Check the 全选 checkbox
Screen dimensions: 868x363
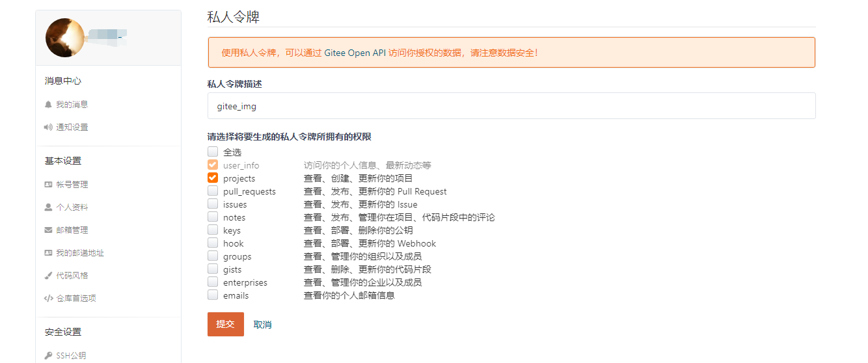click(x=213, y=152)
